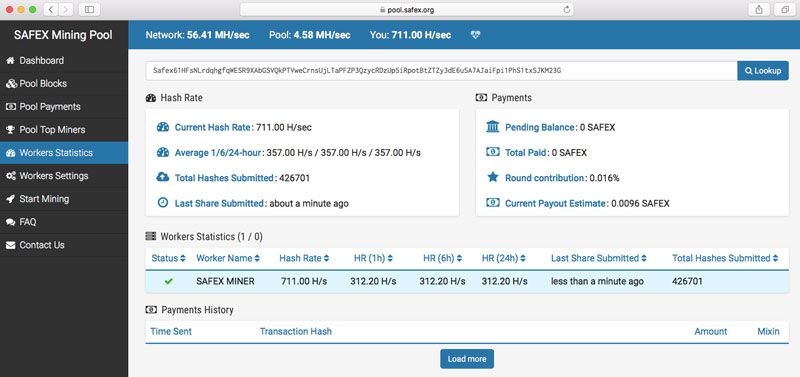Click 'less than a minute ago' cell

coord(597,282)
